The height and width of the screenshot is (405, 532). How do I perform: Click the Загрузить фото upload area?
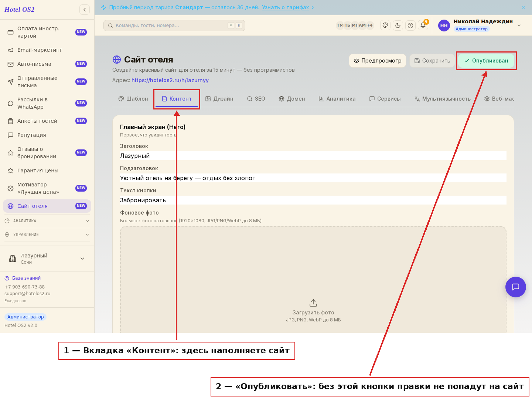(x=313, y=280)
